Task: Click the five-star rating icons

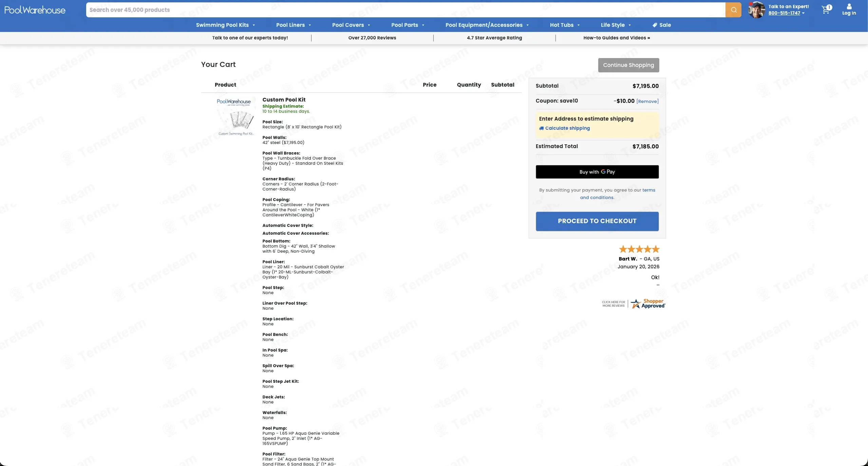Action: [x=639, y=249]
